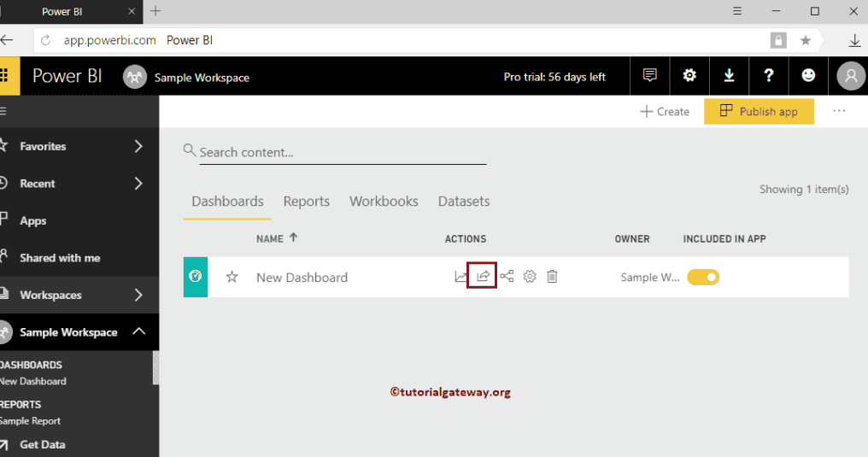Click the Sample W... owner cell
This screenshot has height=457, width=868.
650,277
